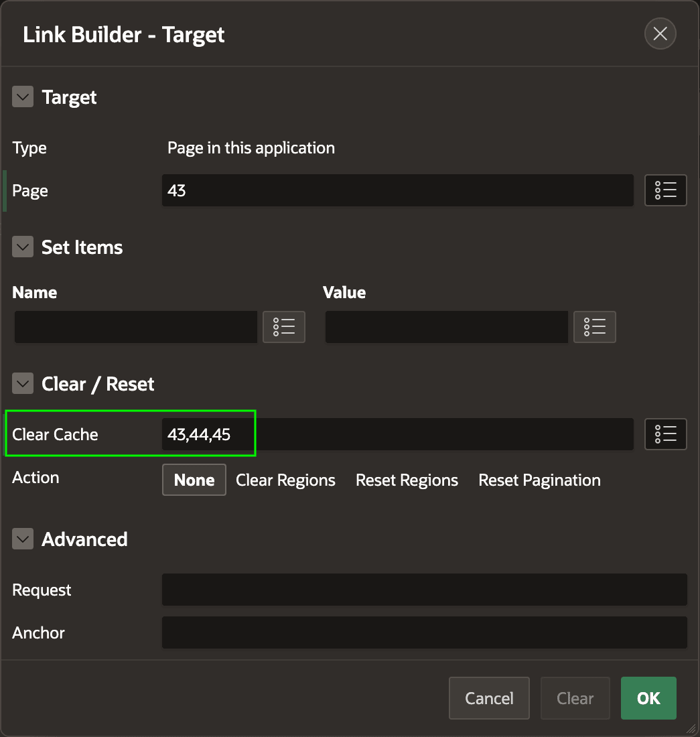Collapse the Target section
Viewport: 700px width, 737px height.
point(23,97)
